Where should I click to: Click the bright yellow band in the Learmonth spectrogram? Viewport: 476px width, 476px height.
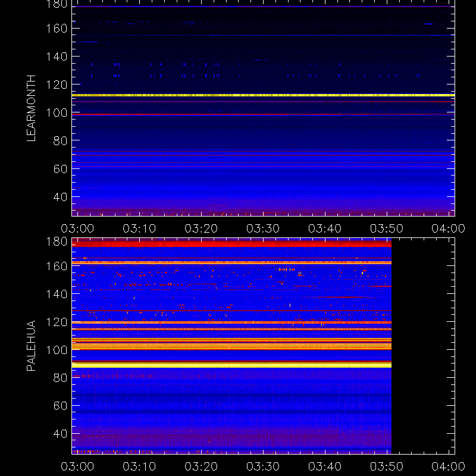[263, 95]
